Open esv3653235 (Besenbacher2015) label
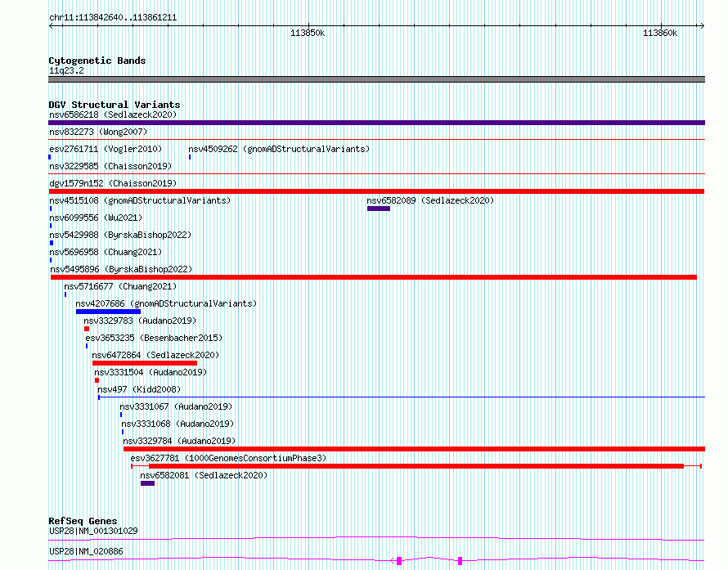The image size is (728, 570). click(154, 338)
